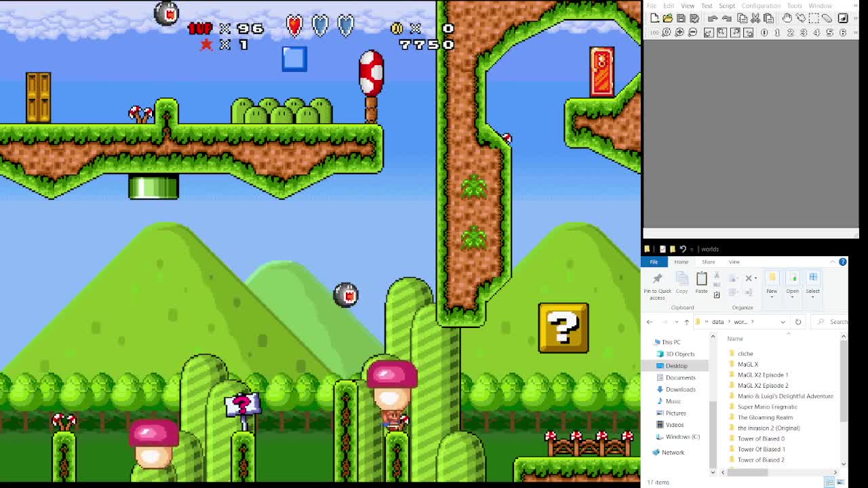Click the Redo arrow in editor toolbar

[x=727, y=18]
